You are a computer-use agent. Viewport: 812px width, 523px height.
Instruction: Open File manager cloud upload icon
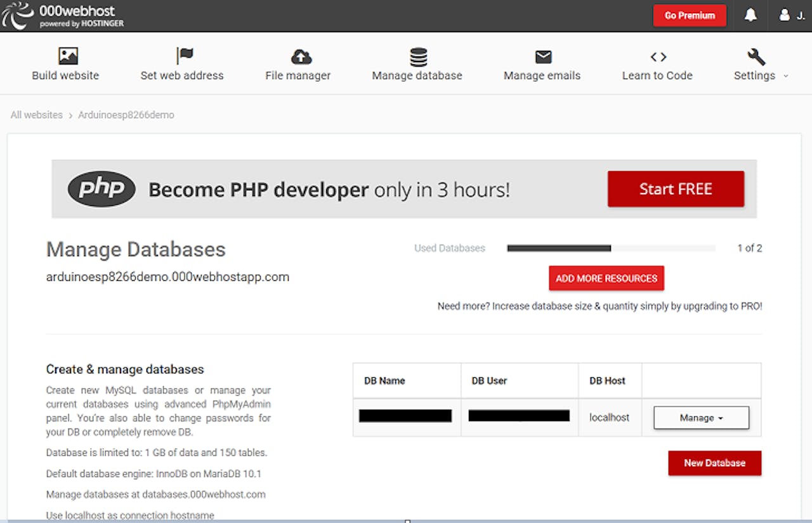point(301,57)
